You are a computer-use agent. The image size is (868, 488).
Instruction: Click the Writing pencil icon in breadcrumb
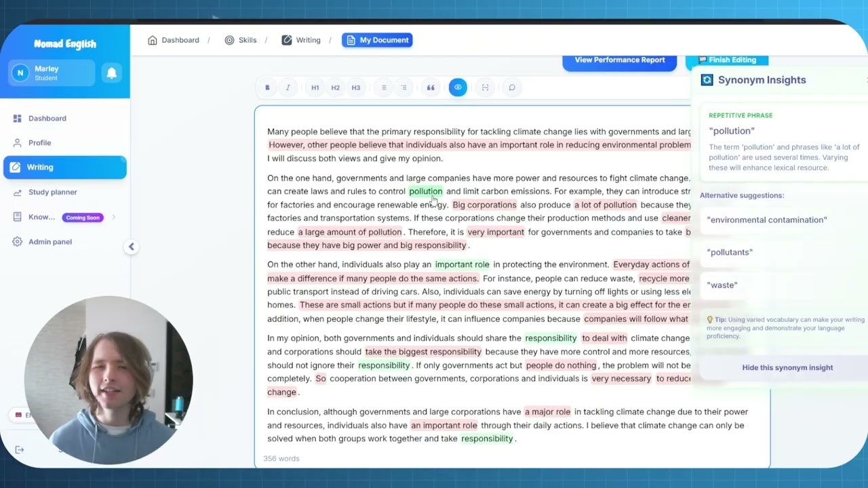(x=287, y=40)
